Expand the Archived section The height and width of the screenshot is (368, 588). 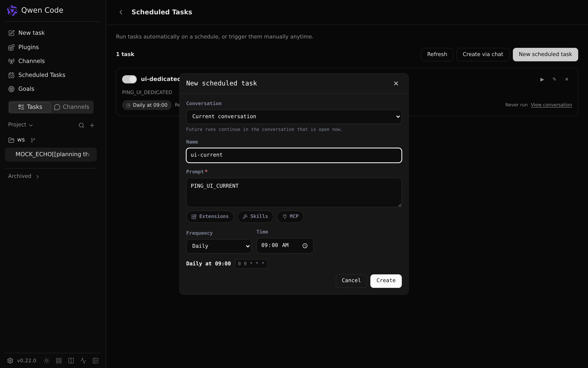[23, 176]
